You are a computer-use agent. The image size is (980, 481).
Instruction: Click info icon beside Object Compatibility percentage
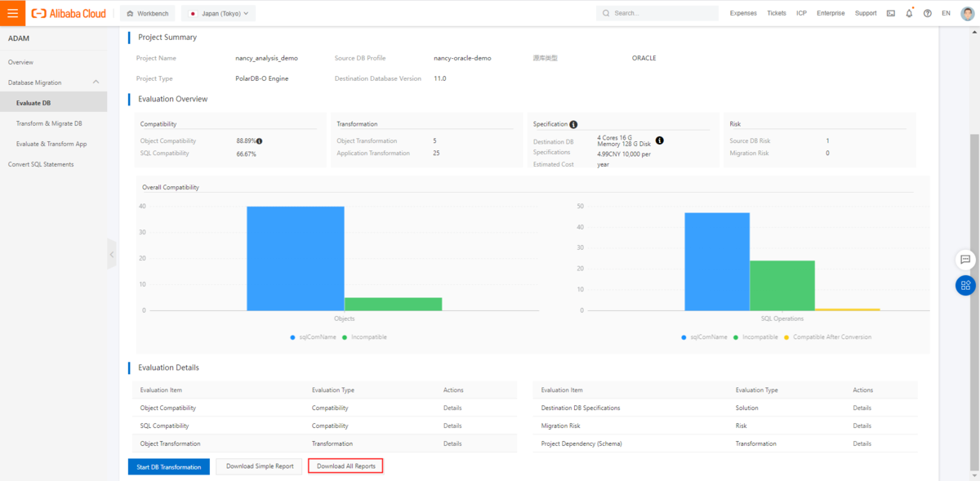[259, 141]
